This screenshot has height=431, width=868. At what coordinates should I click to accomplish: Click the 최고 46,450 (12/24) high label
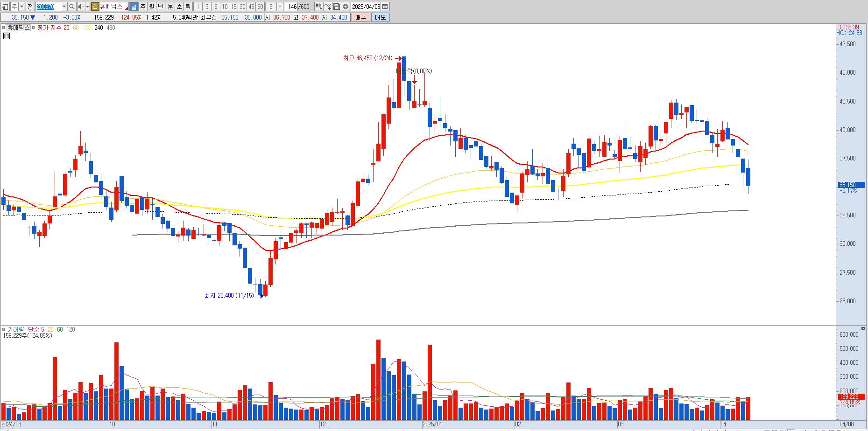[x=368, y=58]
